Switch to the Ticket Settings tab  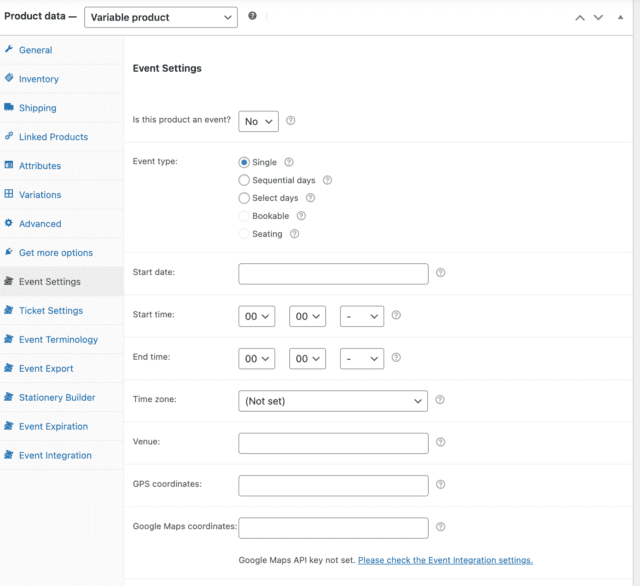pyautogui.click(x=51, y=311)
